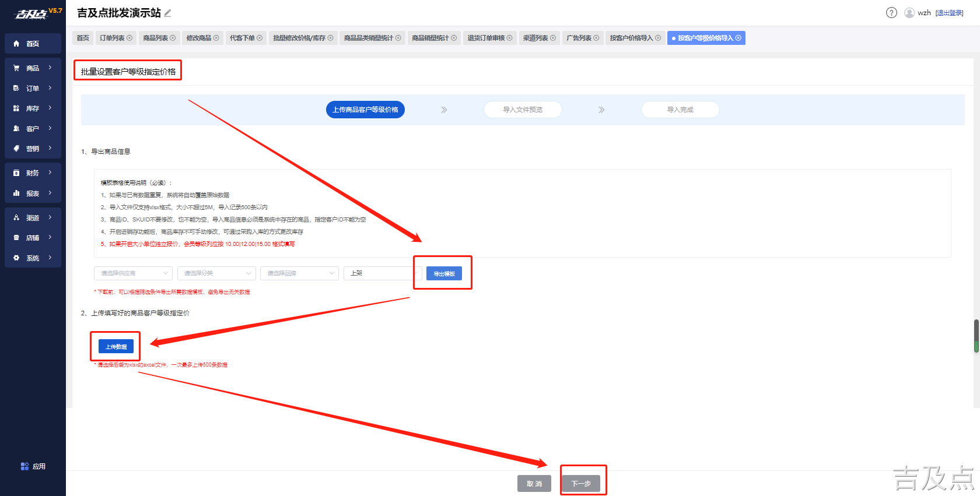
Task: Expand the 商品 sidebar menu
Action: tap(33, 68)
